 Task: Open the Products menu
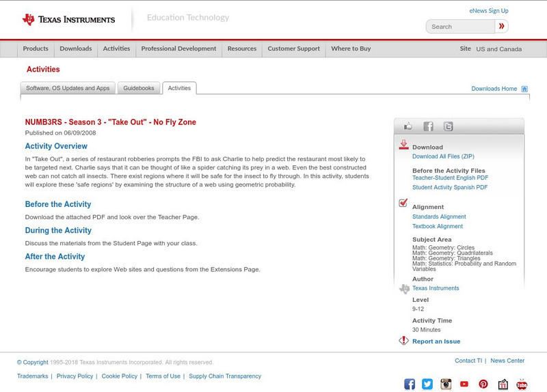(x=36, y=48)
